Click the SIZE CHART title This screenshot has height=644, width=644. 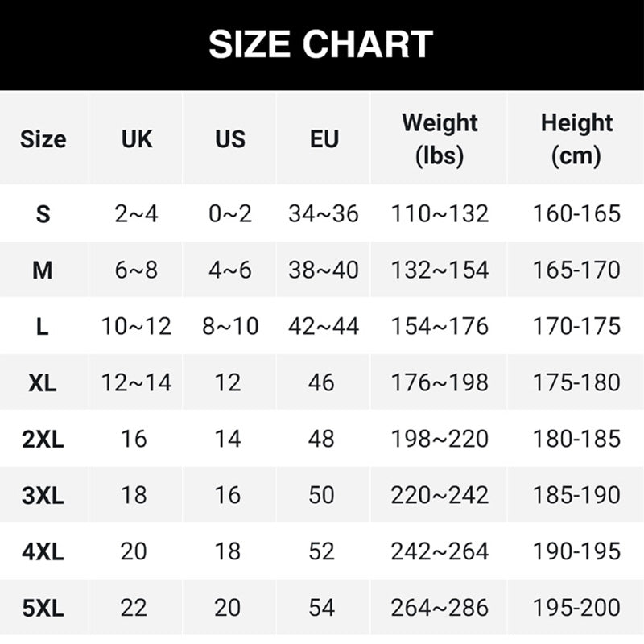click(x=320, y=44)
